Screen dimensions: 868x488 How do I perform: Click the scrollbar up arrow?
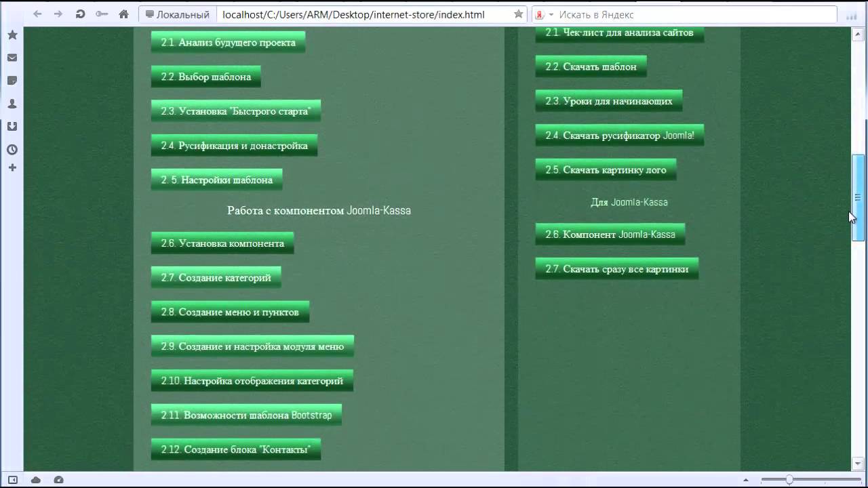[x=858, y=33]
